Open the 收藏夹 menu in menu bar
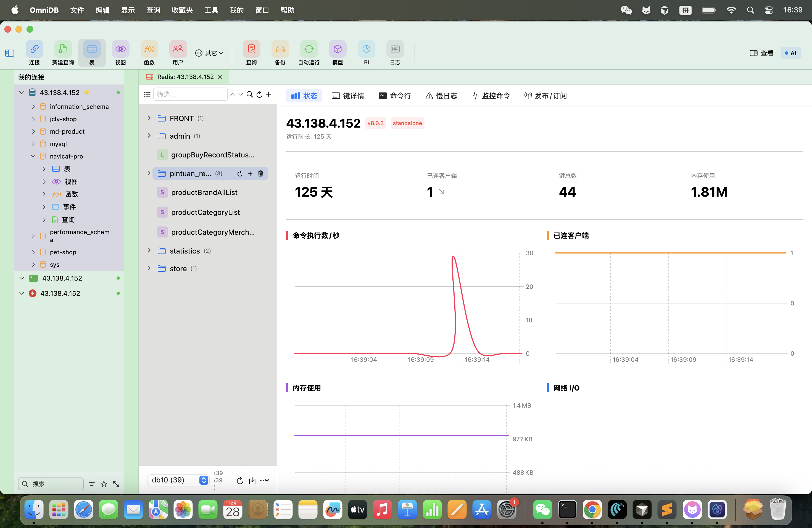The height and width of the screenshot is (528, 812). [182, 10]
